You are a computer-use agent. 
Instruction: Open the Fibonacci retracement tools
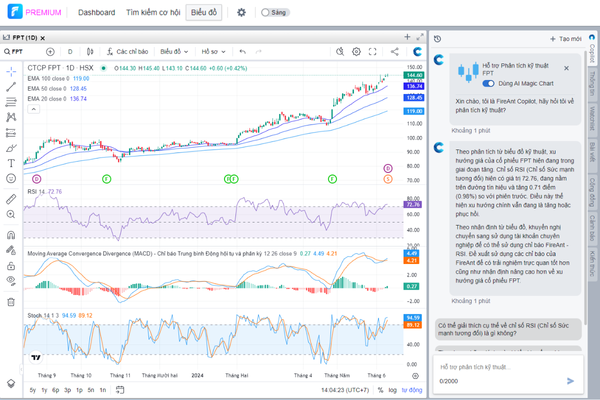[11, 102]
